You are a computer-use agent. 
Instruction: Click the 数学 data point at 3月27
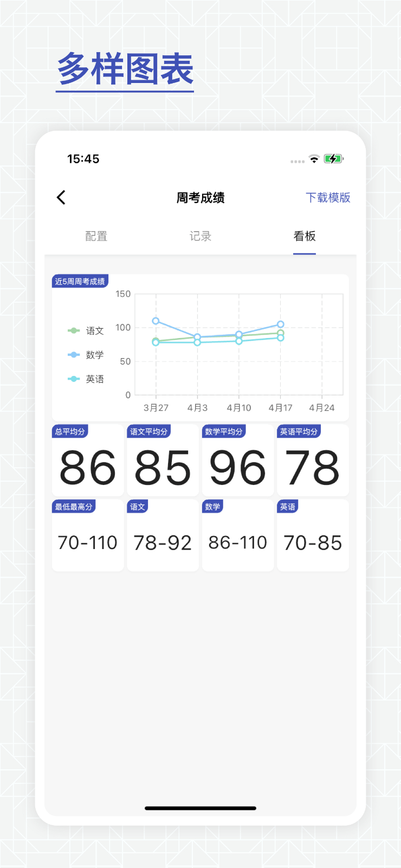[x=156, y=321]
